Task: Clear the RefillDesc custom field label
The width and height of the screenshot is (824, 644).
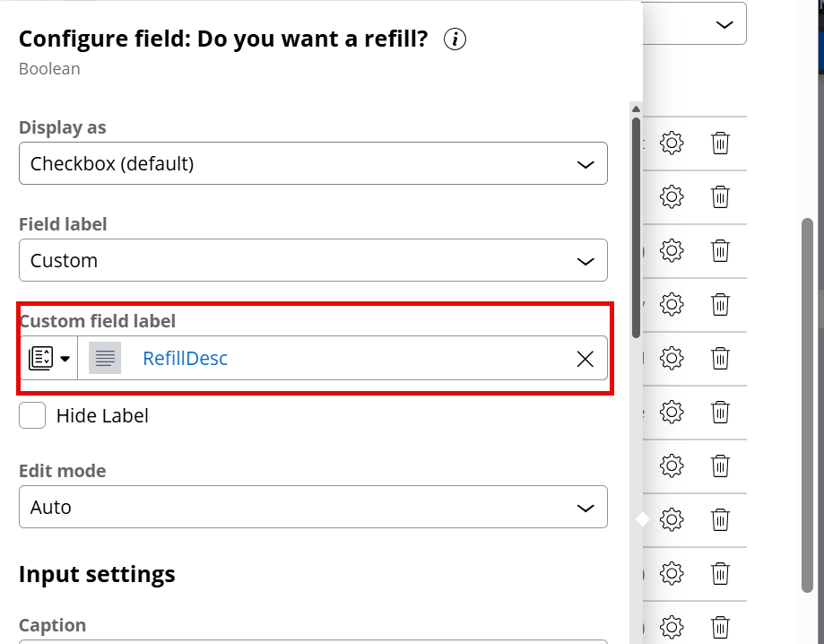Action: (585, 359)
